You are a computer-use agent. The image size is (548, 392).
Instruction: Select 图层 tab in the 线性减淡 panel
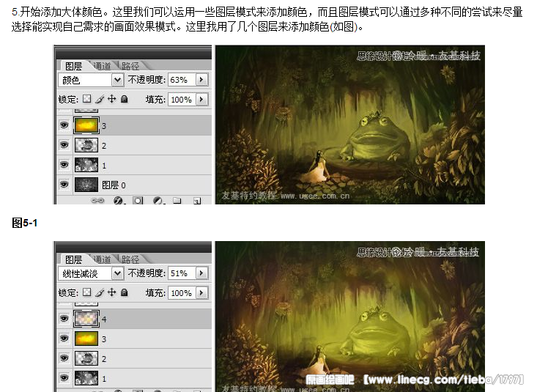point(74,259)
